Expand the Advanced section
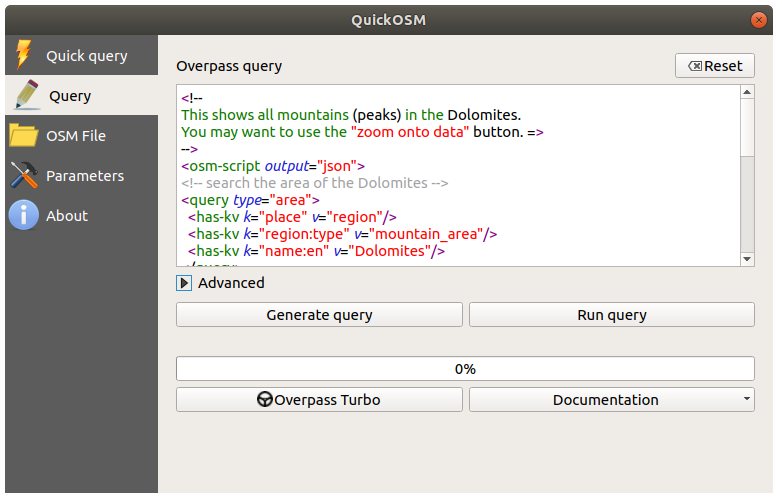Viewport: 782px width, 502px height. click(x=184, y=283)
